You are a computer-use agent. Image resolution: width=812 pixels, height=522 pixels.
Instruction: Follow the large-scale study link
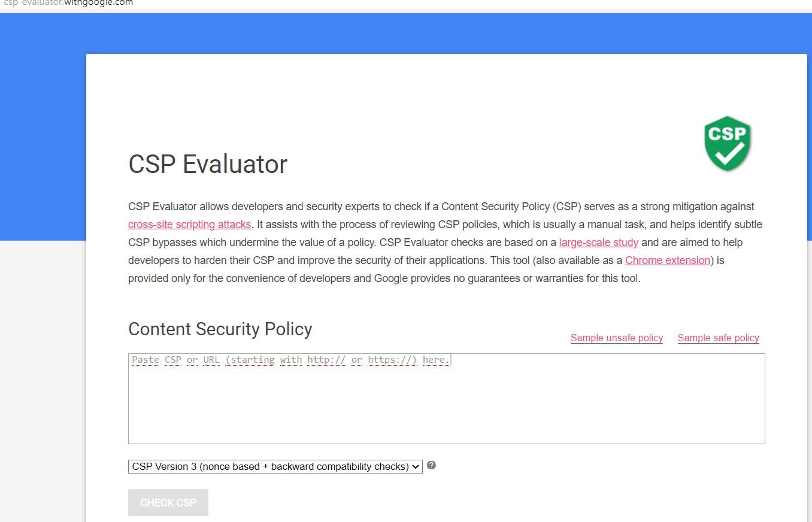(599, 242)
